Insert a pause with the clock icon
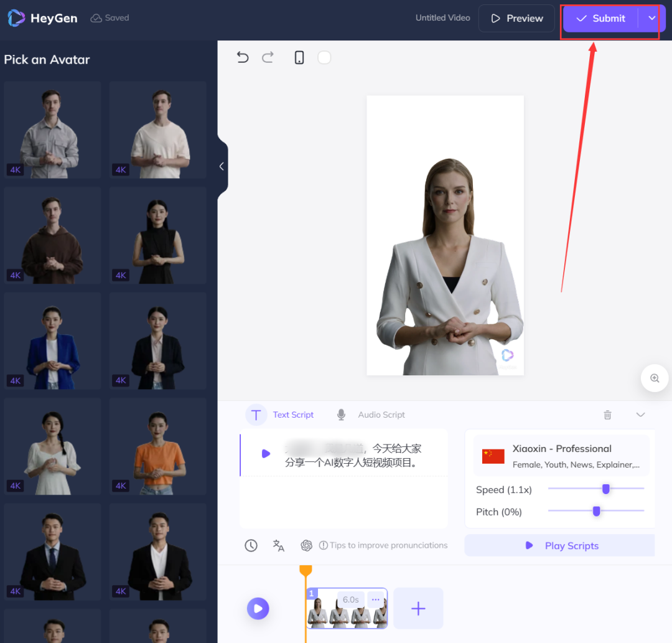This screenshot has width=672, height=643. pos(251,545)
